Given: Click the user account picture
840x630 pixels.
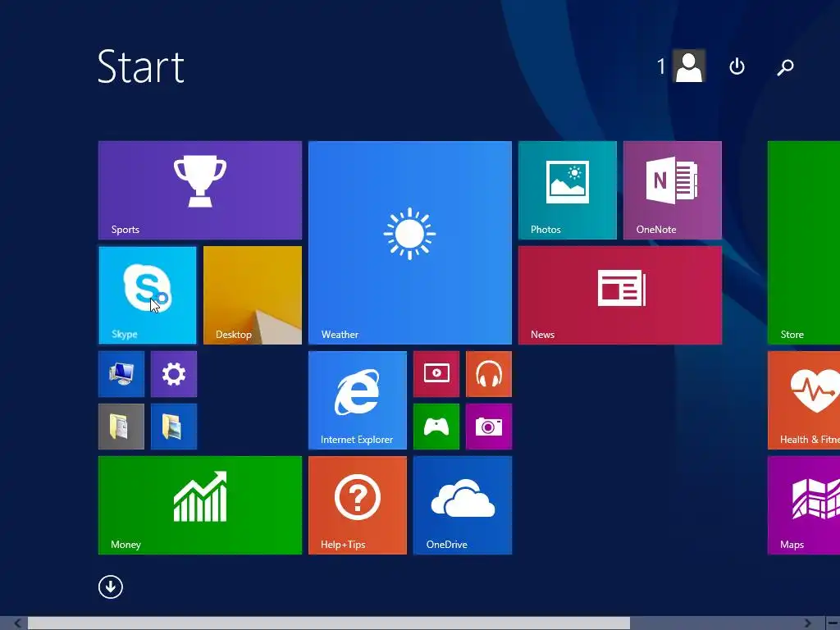Looking at the screenshot, I should click(x=689, y=66).
